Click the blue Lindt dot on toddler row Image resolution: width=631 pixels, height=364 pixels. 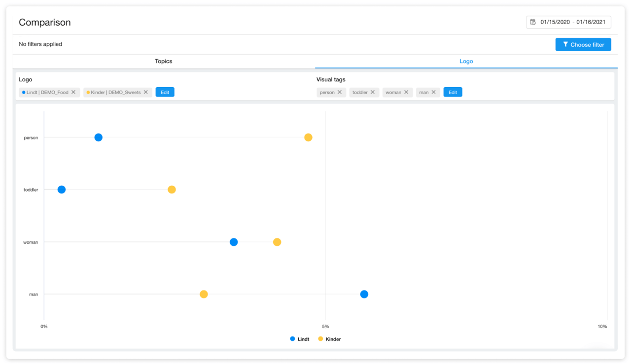coord(62,190)
